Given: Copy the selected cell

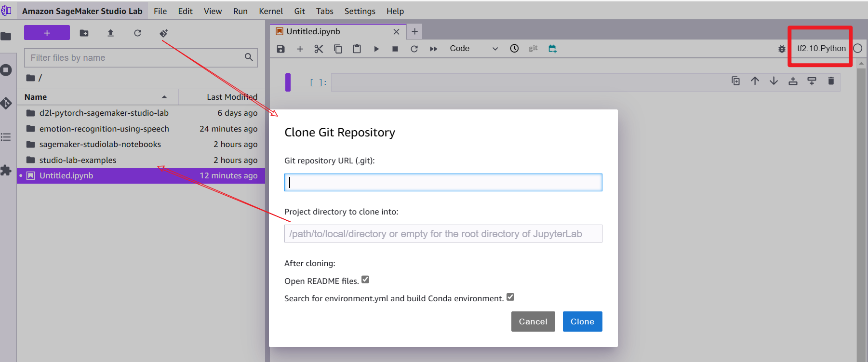Looking at the screenshot, I should 338,49.
